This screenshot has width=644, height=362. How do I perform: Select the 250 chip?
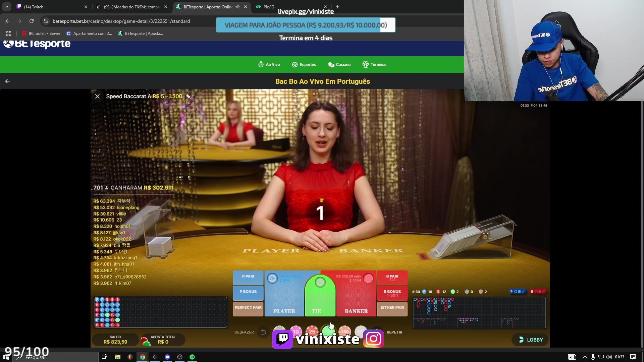coord(344,331)
